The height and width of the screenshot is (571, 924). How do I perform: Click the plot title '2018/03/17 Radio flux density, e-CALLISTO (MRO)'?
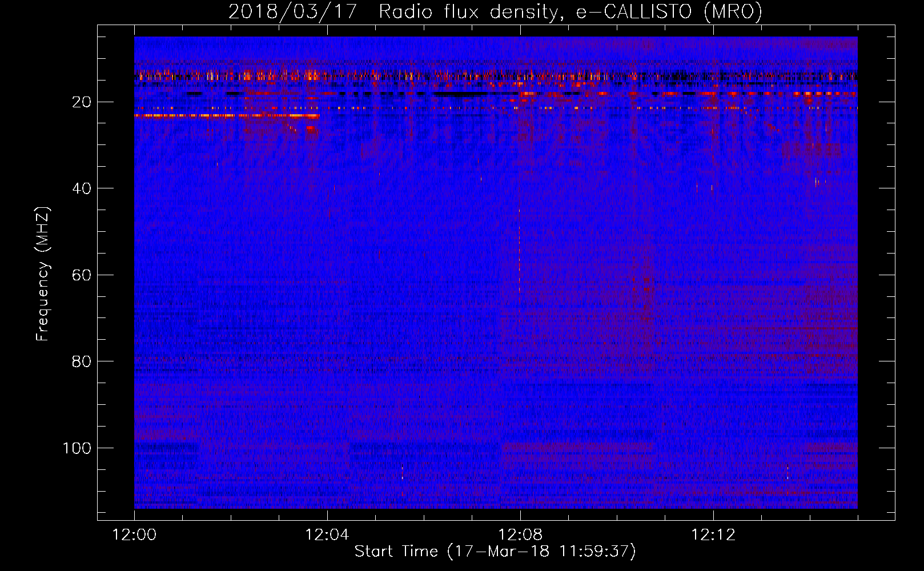pyautogui.click(x=495, y=11)
